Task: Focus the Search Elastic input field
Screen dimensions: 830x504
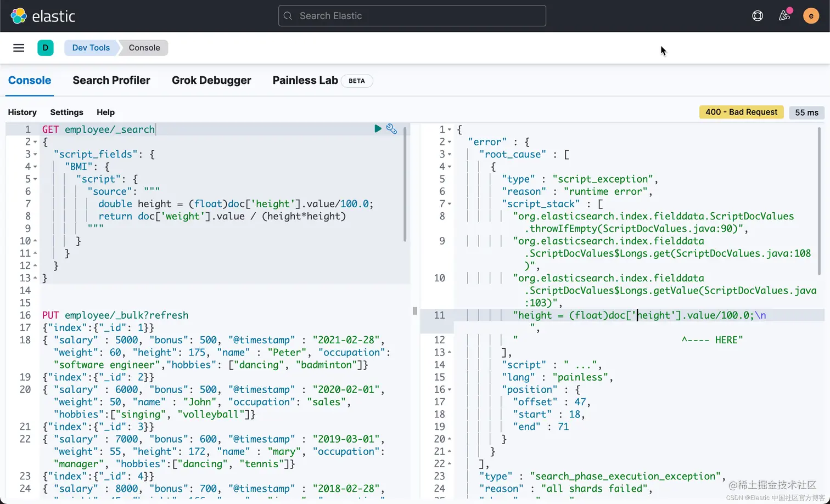Action: [412, 16]
